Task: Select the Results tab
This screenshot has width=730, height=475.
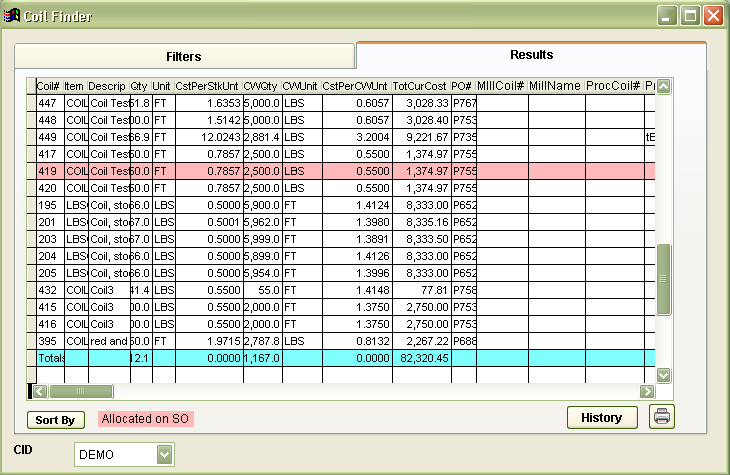Action: [x=531, y=55]
